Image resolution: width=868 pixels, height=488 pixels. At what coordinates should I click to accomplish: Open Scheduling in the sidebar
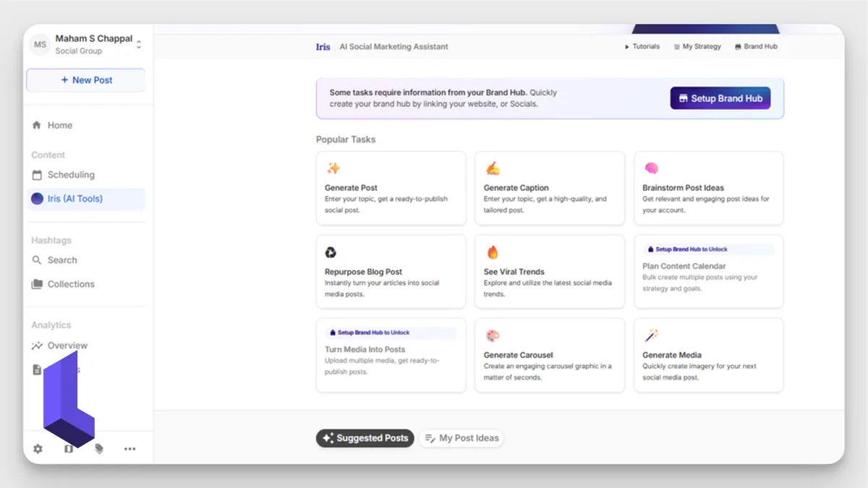[x=70, y=175]
